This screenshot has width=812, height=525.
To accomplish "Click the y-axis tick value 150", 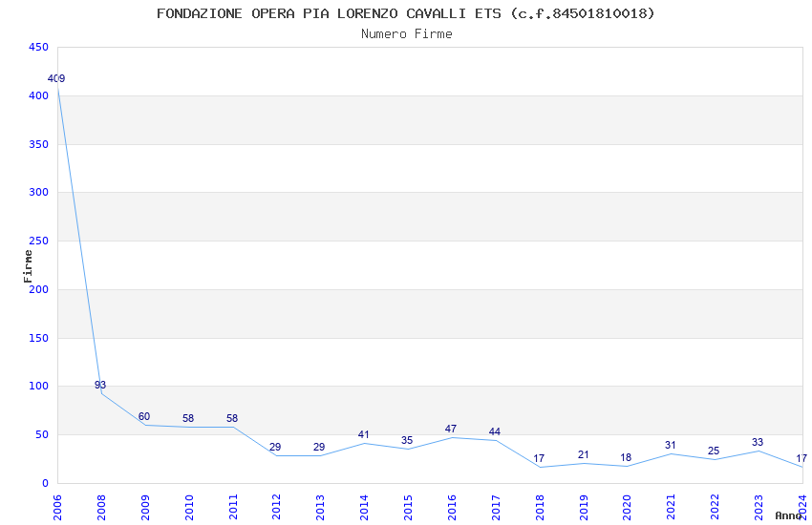I will 39,338.
